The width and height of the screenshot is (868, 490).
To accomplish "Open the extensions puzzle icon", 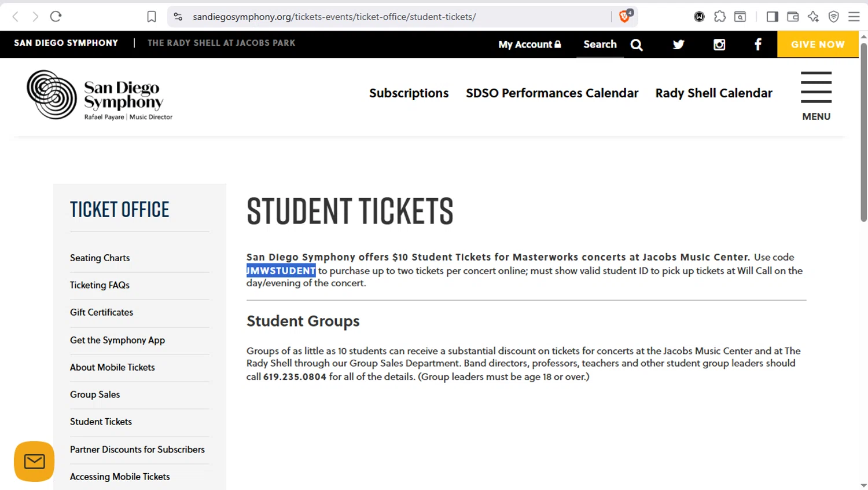I will (720, 17).
